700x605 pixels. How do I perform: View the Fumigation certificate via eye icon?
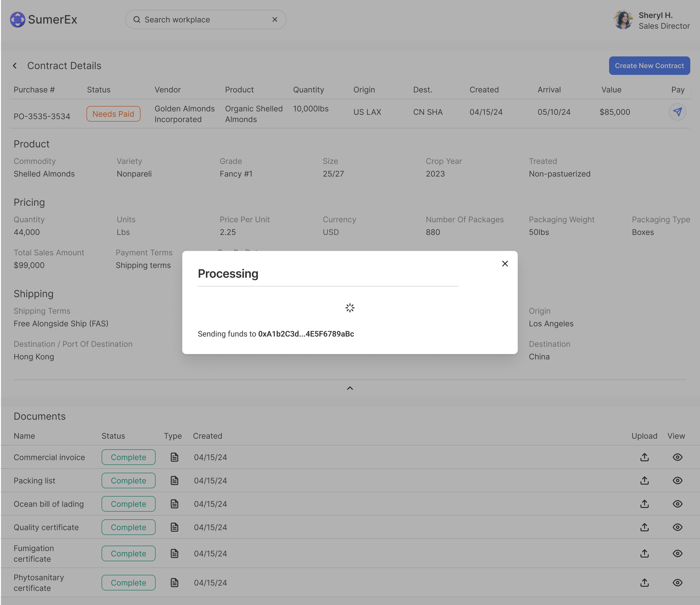coord(677,554)
